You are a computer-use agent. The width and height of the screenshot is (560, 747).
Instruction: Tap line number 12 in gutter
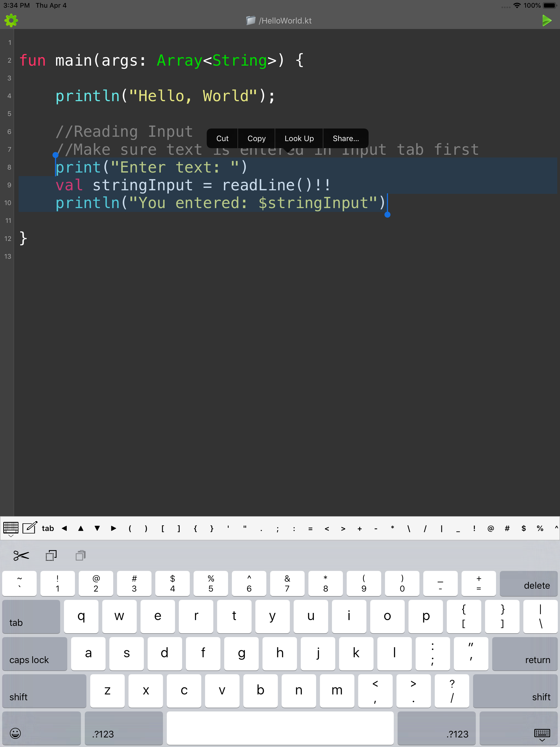[x=8, y=238]
